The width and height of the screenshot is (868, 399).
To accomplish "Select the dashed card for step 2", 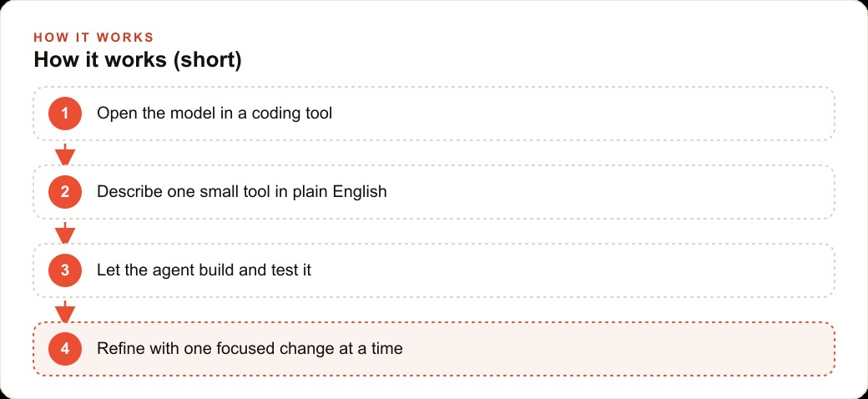I will click(x=434, y=192).
